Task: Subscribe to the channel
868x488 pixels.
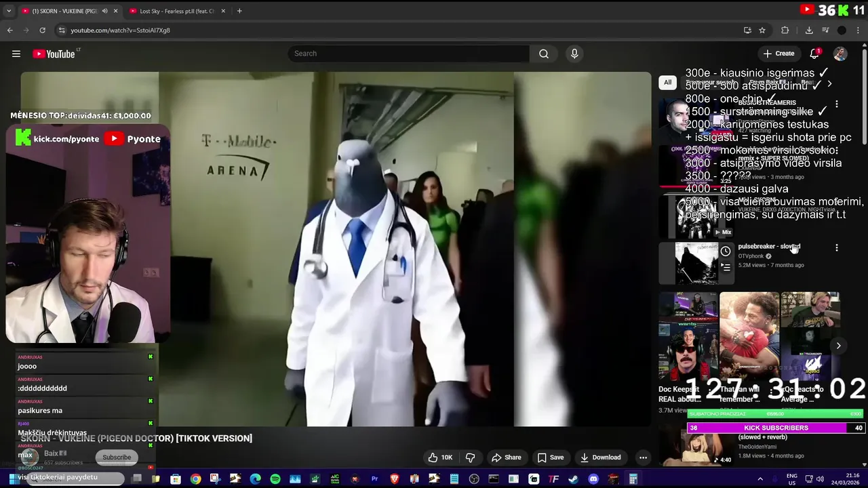Action: (117, 457)
